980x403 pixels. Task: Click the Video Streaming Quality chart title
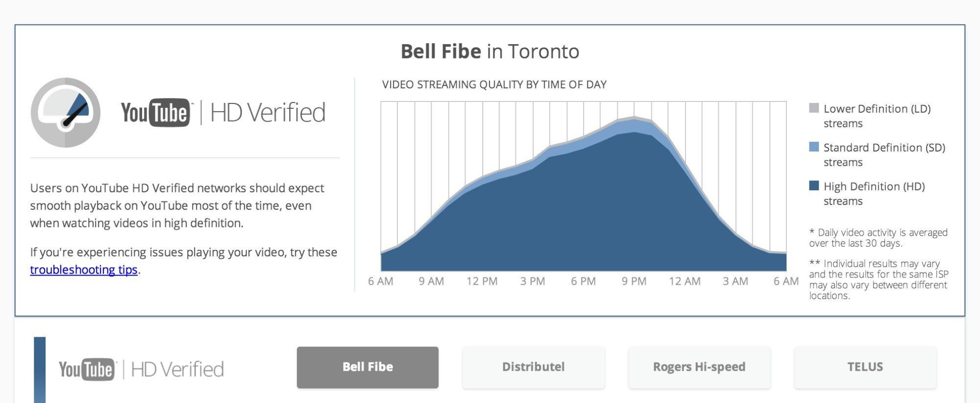click(x=494, y=85)
